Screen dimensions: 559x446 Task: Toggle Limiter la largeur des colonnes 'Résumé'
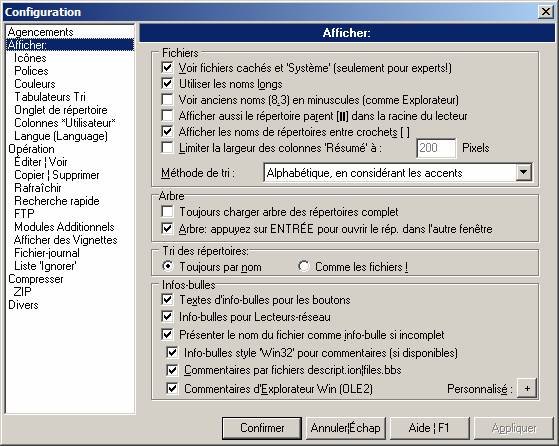tap(167, 148)
